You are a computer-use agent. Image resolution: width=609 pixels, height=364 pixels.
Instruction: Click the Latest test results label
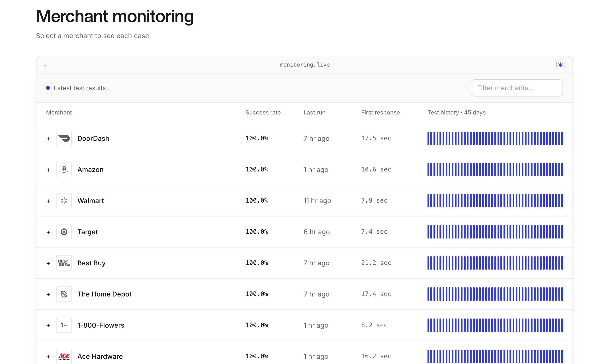pos(80,88)
